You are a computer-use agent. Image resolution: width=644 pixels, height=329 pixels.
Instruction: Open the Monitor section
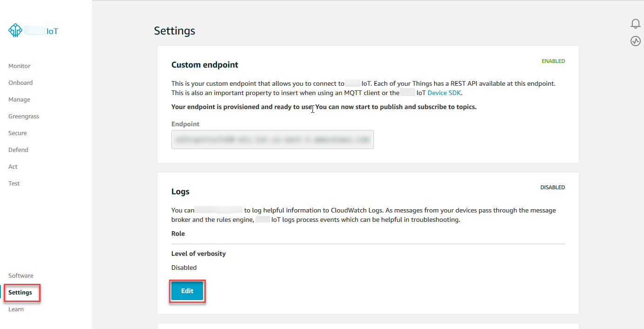[x=19, y=66]
